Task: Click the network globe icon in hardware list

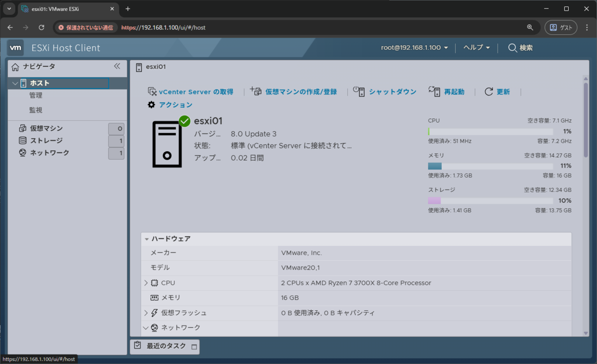Action: (154, 328)
